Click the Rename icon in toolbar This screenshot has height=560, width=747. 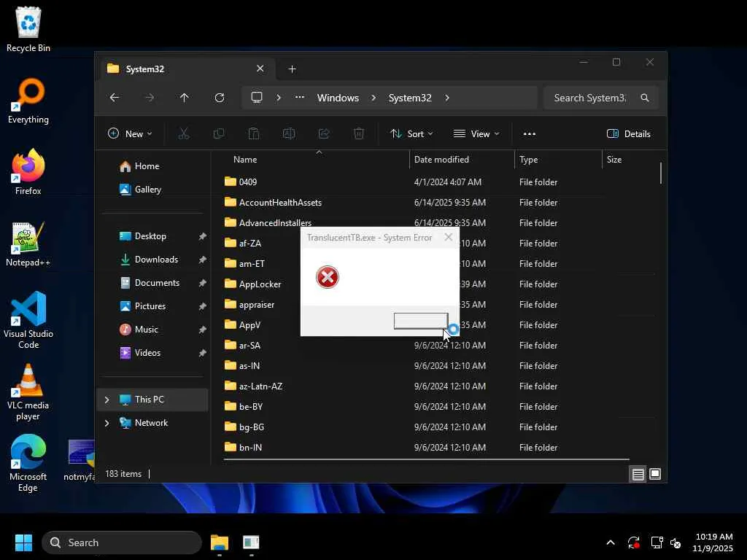point(289,134)
